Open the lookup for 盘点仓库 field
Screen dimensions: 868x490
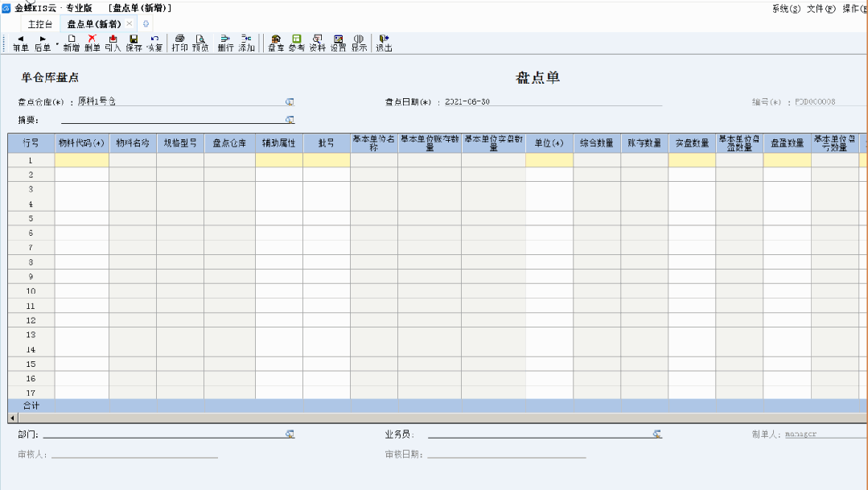[290, 102]
